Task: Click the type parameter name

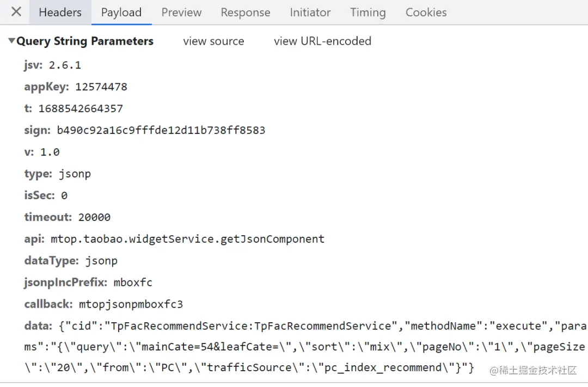Action: pos(38,174)
